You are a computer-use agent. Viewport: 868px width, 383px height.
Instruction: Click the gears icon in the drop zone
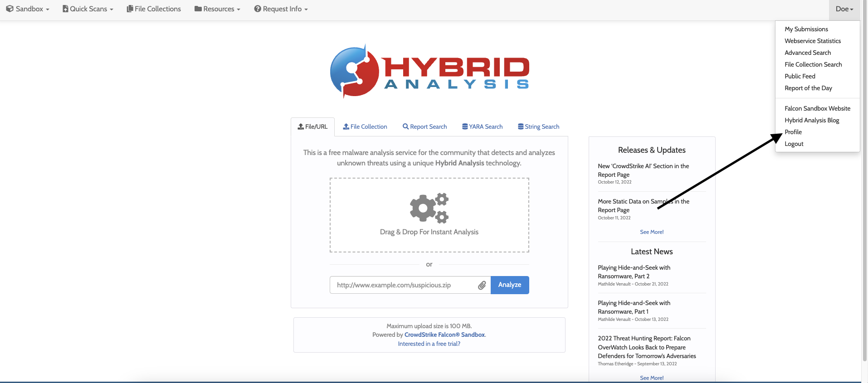point(429,208)
